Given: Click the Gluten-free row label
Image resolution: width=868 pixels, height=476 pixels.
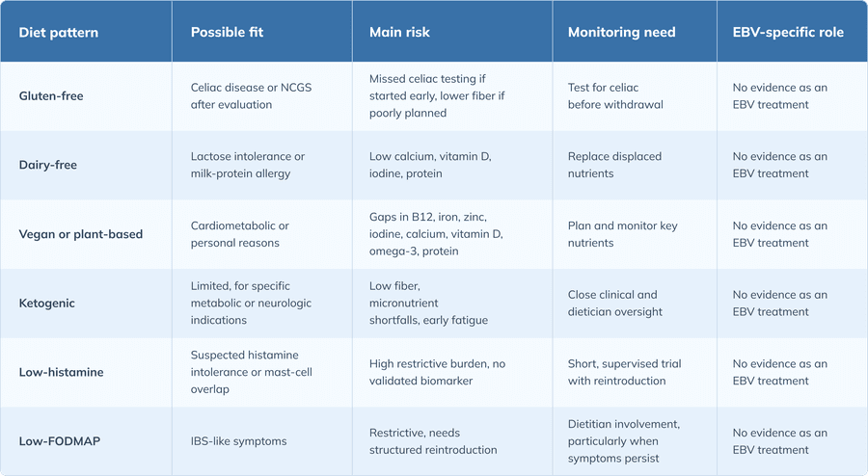Looking at the screenshot, I should click(x=51, y=96).
